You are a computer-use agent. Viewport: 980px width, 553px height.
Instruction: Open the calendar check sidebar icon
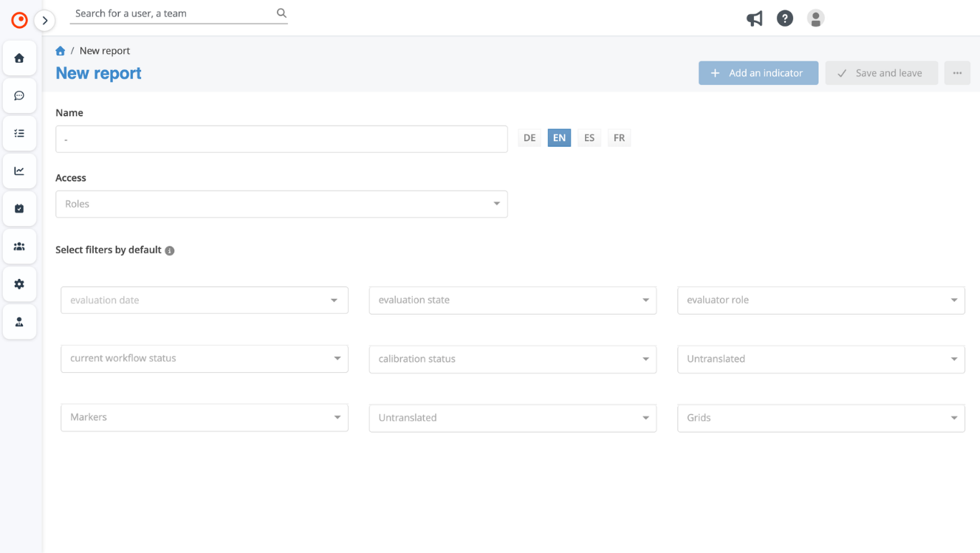[19, 209]
